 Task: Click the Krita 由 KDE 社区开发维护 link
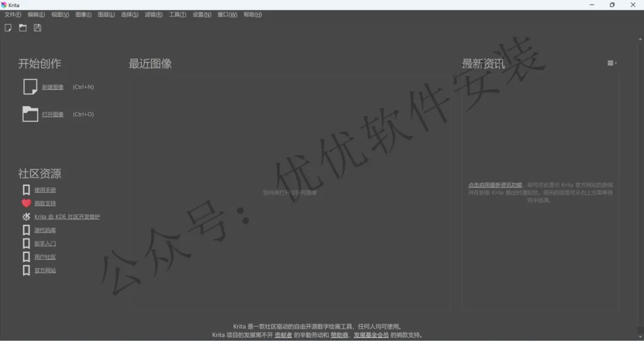[x=67, y=216]
